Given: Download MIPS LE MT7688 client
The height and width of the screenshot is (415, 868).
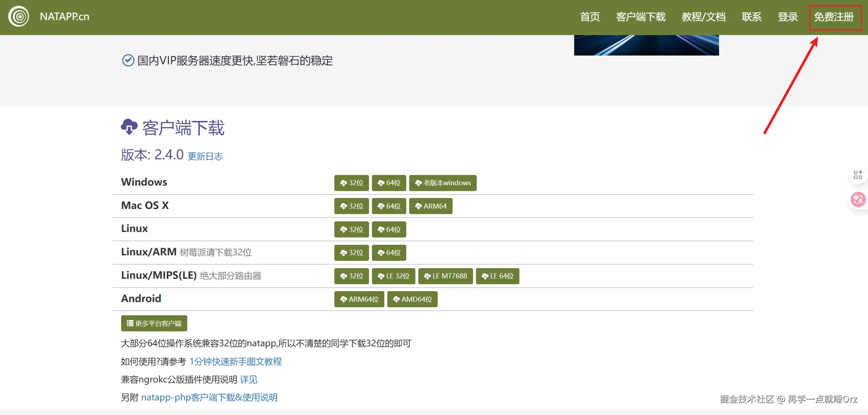Looking at the screenshot, I should 445,276.
